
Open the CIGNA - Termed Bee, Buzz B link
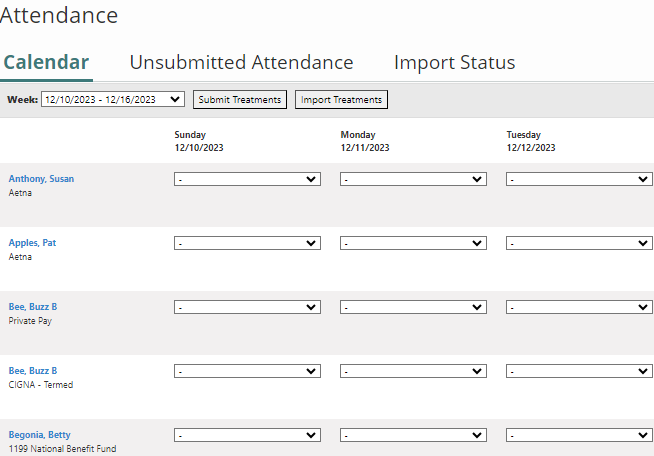(33, 370)
